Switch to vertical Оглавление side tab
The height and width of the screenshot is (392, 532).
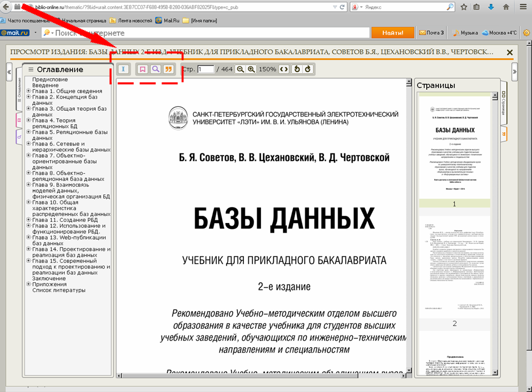pos(19,90)
